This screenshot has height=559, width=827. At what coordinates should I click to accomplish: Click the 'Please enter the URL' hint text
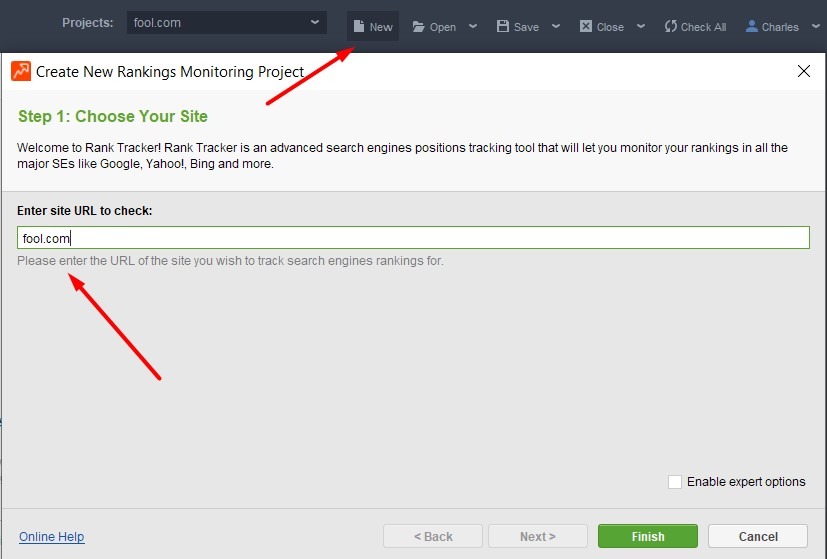pyautogui.click(x=230, y=261)
